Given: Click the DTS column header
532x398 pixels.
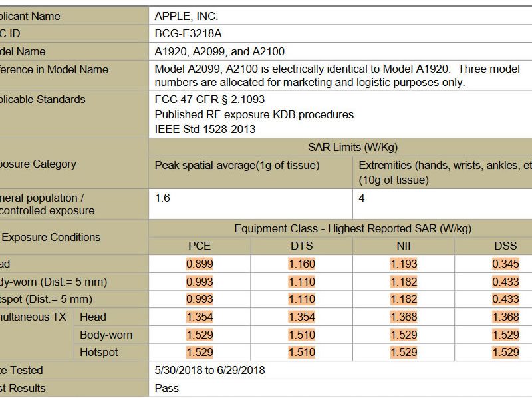Looking at the screenshot, I should pos(301,246).
